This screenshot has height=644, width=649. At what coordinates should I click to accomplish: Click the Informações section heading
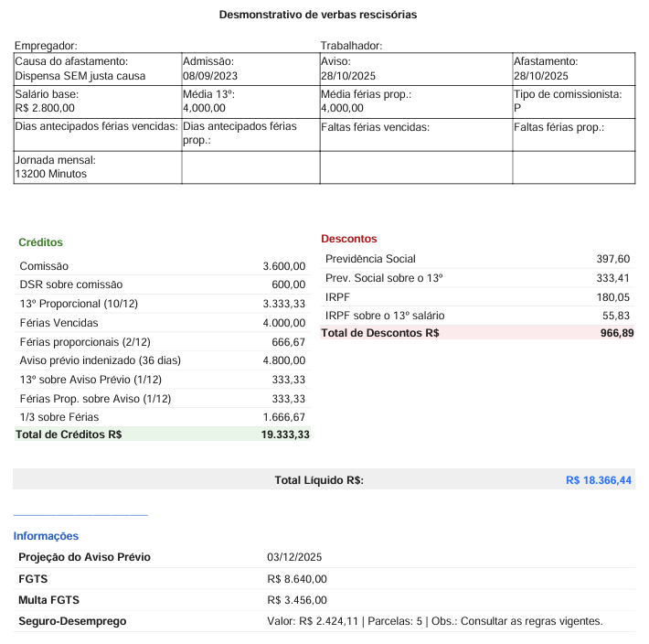[x=46, y=536]
